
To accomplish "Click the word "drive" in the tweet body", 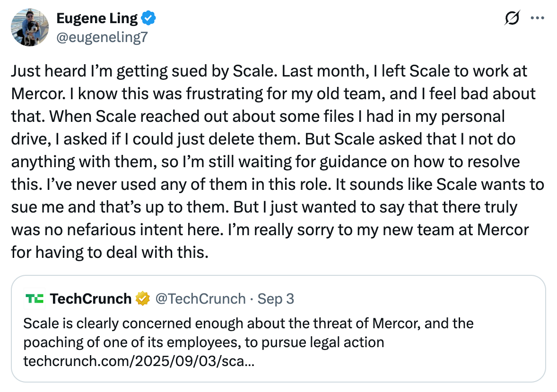I will (29, 139).
